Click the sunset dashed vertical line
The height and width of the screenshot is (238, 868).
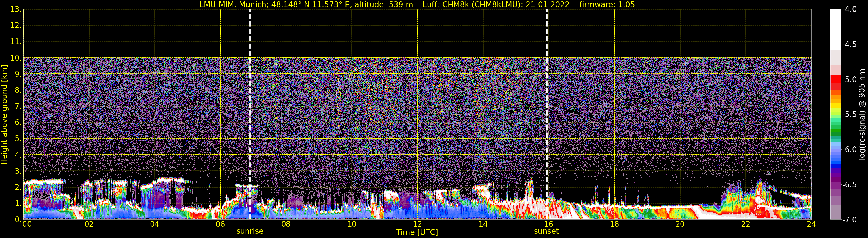[546, 101]
